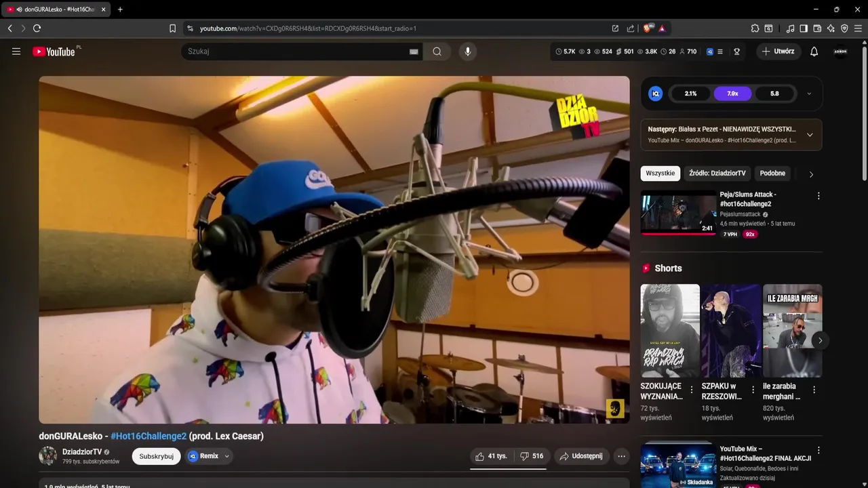This screenshot has height=488, width=868.
Task: Expand the vidIQ score panel chevron
Action: (809, 94)
